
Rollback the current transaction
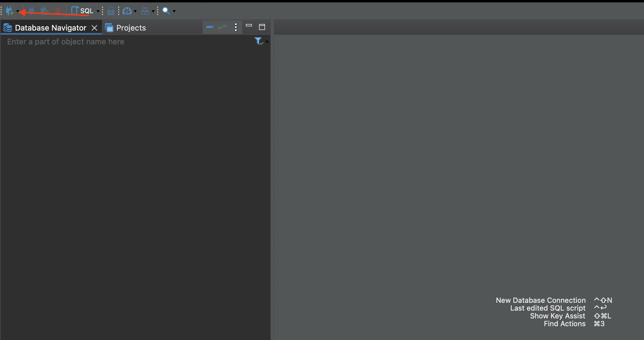coord(44,11)
